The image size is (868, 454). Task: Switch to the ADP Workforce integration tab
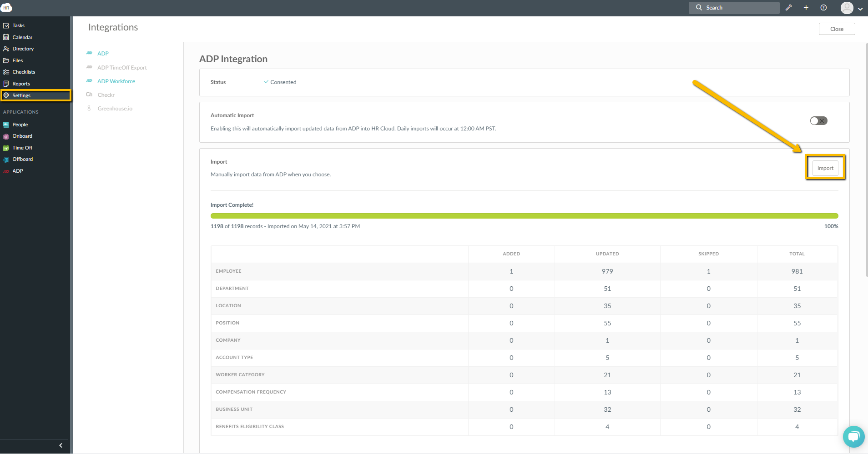click(116, 81)
